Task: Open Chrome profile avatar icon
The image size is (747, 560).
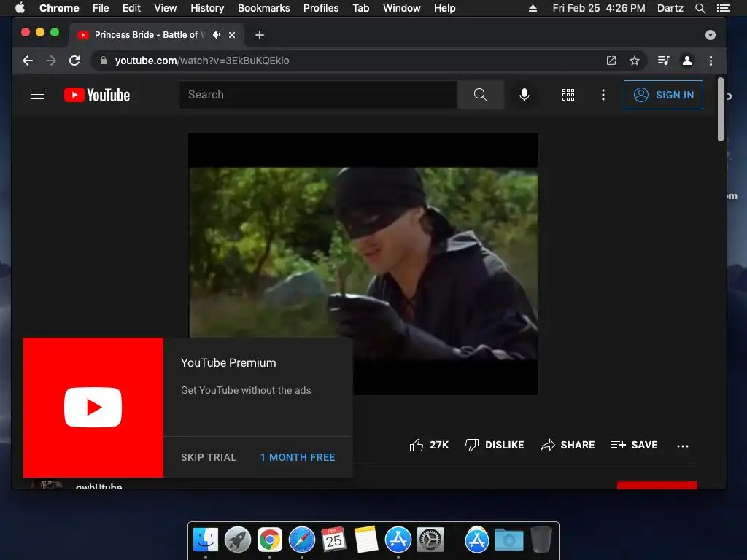Action: click(687, 61)
